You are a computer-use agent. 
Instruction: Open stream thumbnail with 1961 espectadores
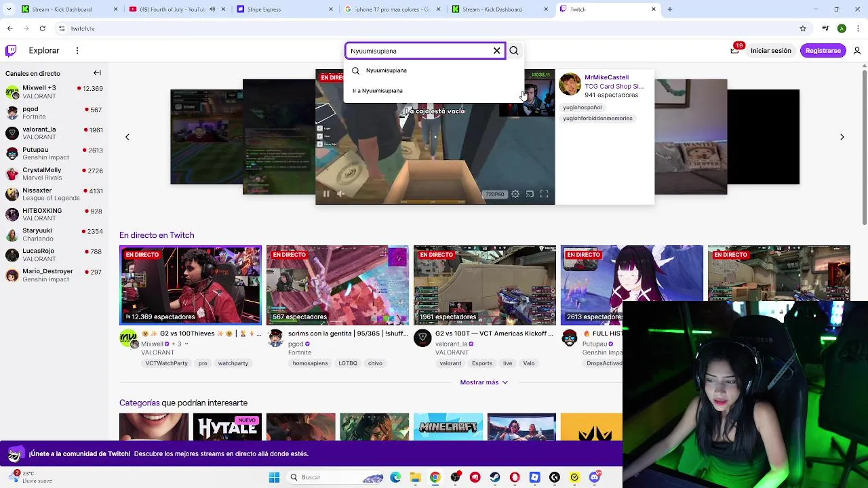[485, 285]
